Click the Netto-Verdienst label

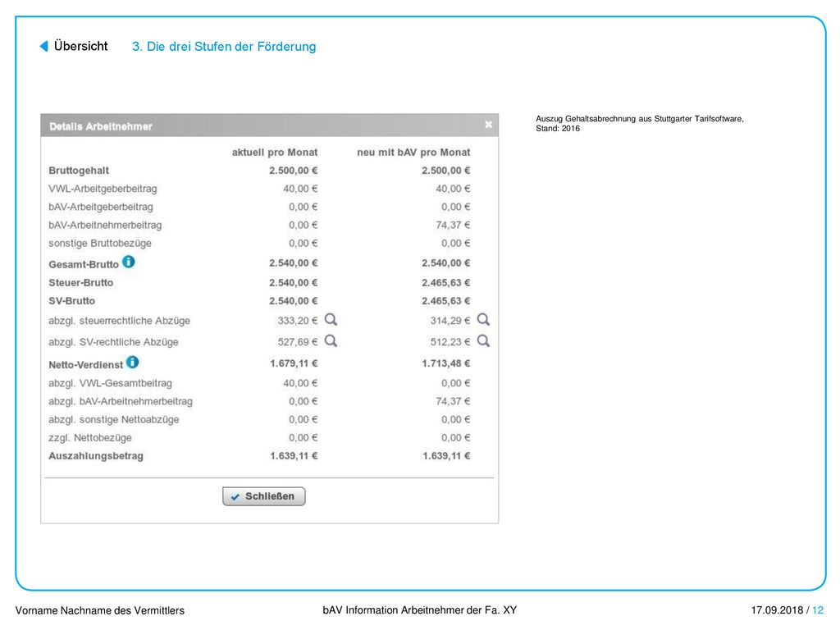[x=85, y=364]
